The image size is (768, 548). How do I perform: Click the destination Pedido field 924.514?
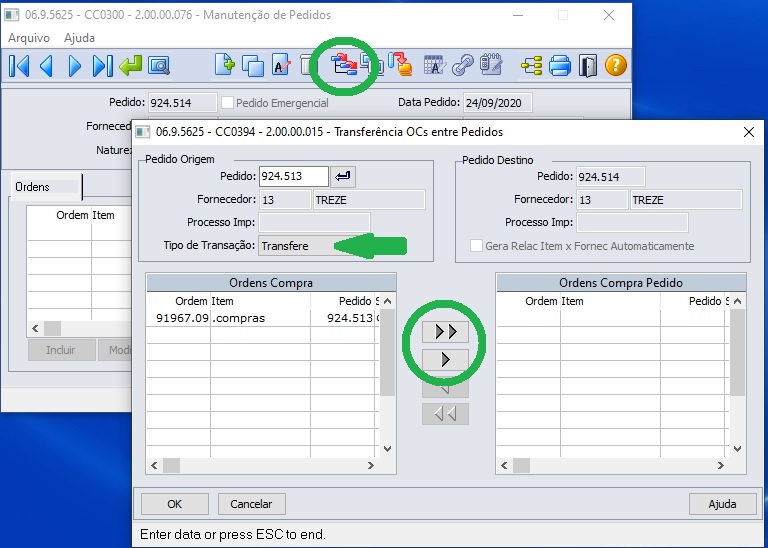(x=610, y=177)
